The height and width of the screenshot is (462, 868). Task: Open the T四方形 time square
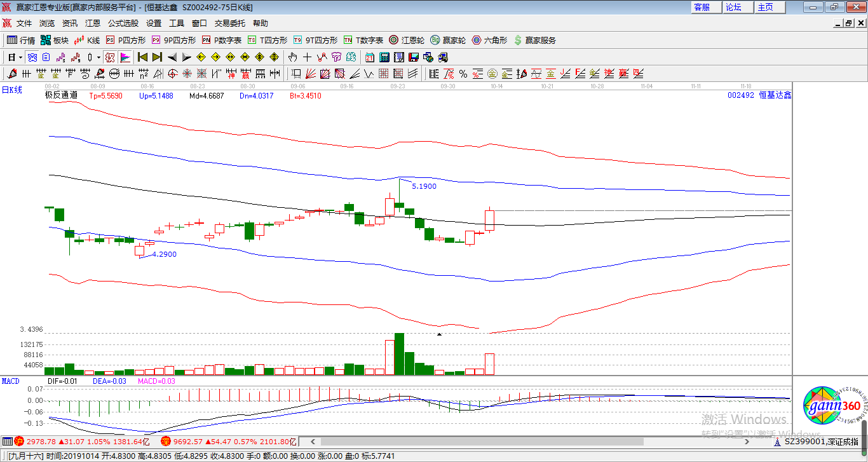[268, 40]
